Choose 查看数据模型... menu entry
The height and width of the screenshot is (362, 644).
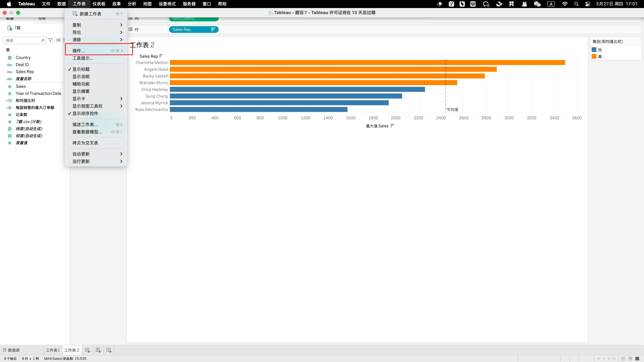click(x=96, y=132)
